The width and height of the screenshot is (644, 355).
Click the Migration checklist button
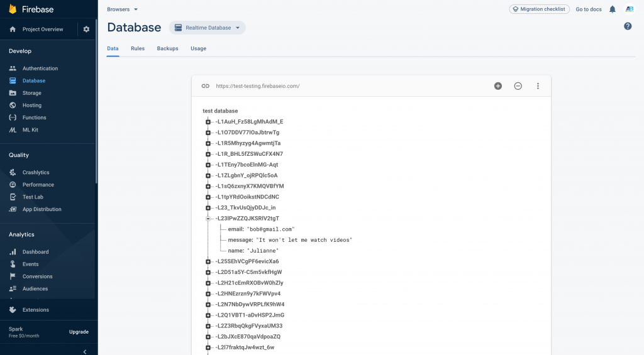(x=539, y=9)
